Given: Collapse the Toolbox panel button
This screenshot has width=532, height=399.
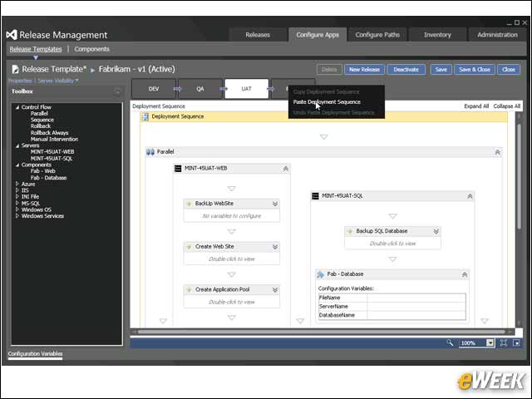Looking at the screenshot, I should point(117,91).
